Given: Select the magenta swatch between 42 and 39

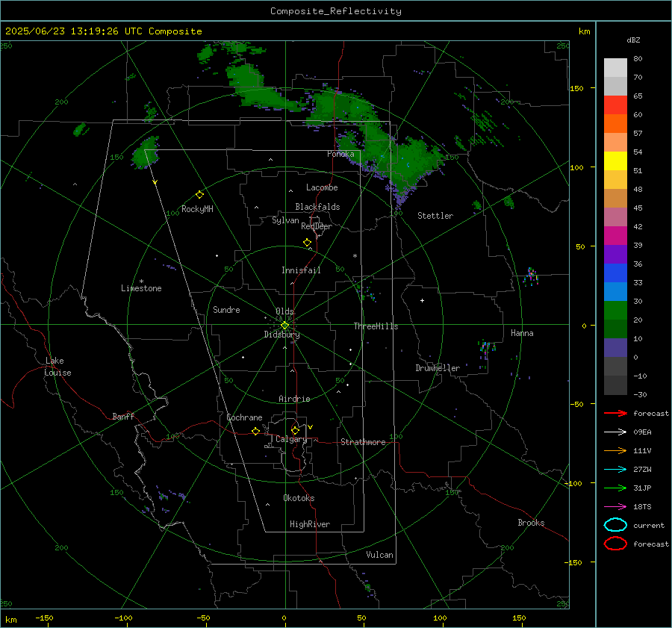Looking at the screenshot, I should coord(615,236).
